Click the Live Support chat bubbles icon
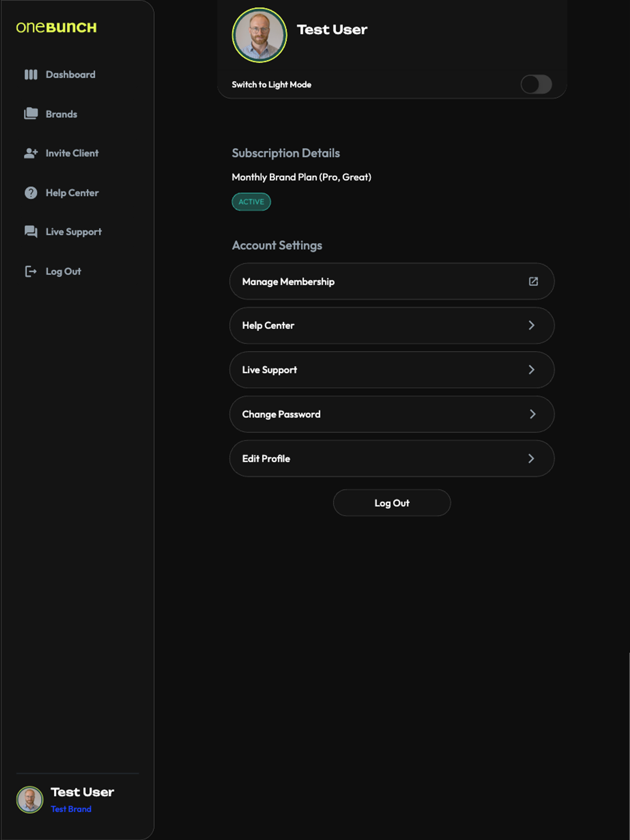Screen dimensions: 630x840 tap(31, 232)
